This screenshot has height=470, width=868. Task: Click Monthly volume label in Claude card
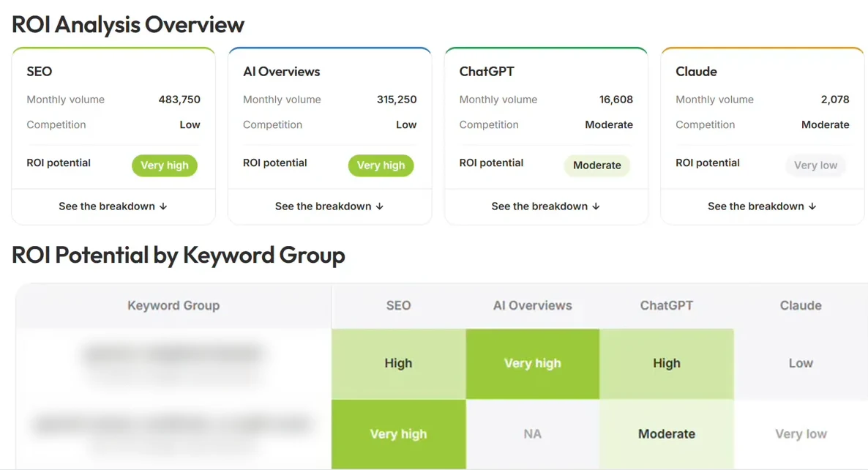[x=714, y=100]
